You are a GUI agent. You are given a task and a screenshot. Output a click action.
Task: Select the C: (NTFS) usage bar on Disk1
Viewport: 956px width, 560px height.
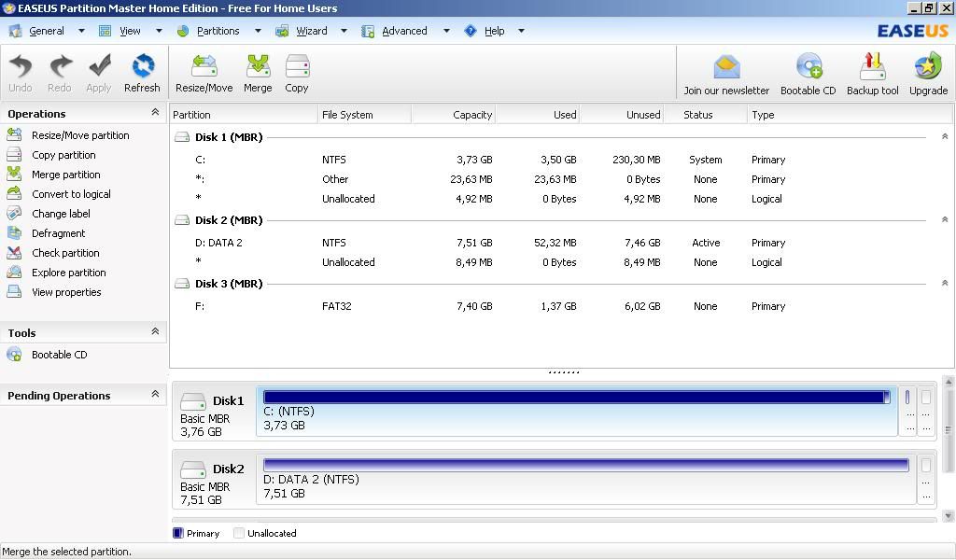[576, 398]
